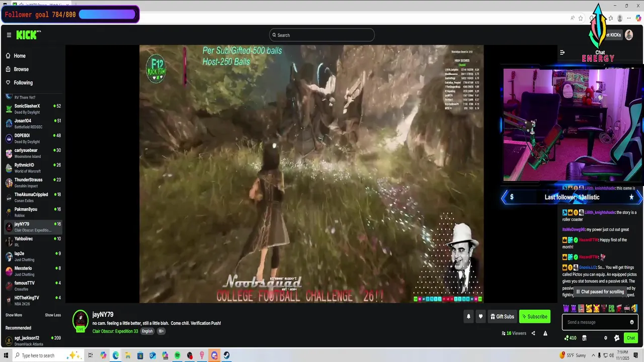Toggle notification bell for jayNY79

[468, 317]
